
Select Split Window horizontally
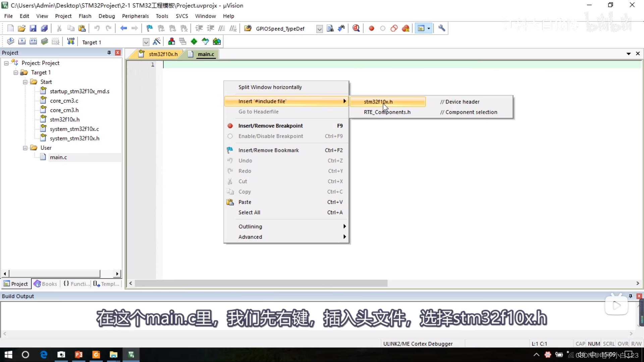270,87
